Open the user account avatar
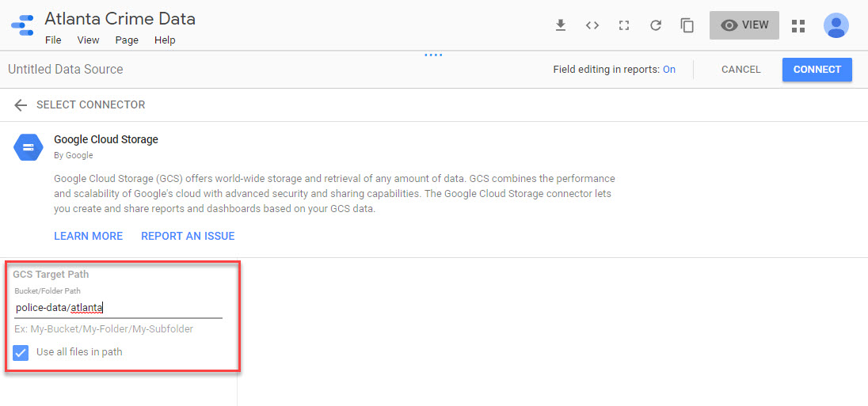This screenshot has width=868, height=406. 836,25
